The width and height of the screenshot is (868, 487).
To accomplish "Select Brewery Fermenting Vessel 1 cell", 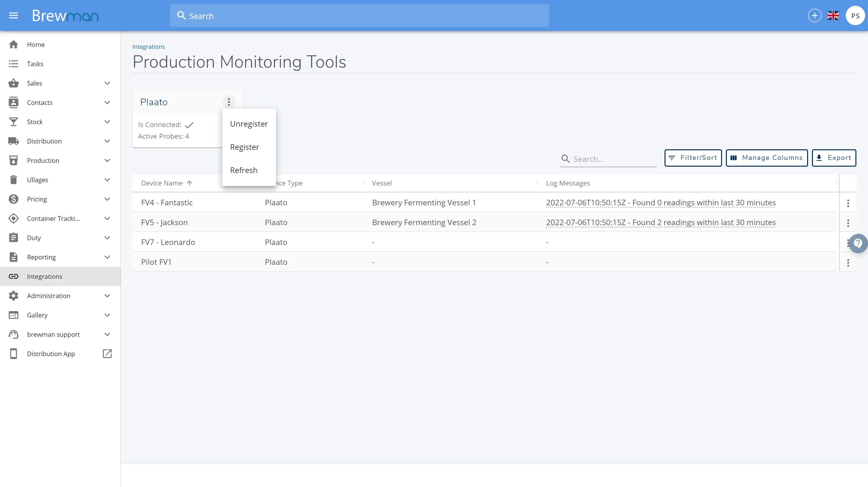I will [424, 203].
